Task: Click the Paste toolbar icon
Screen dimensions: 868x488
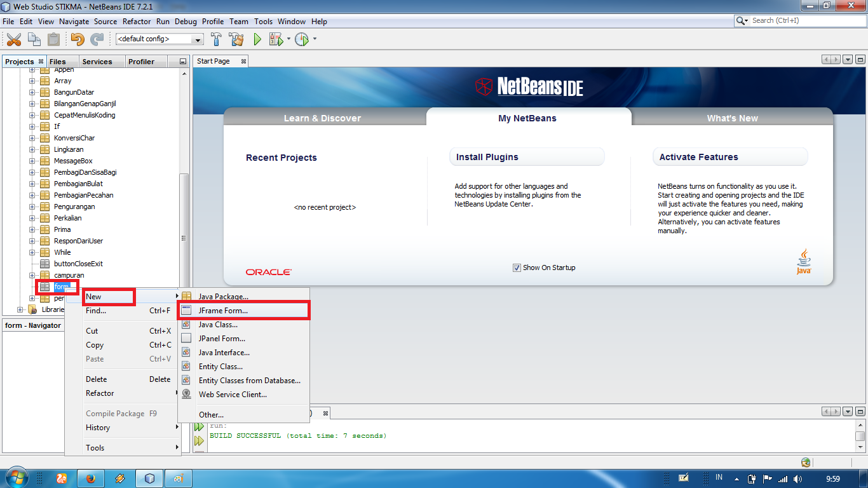Action: [52, 39]
